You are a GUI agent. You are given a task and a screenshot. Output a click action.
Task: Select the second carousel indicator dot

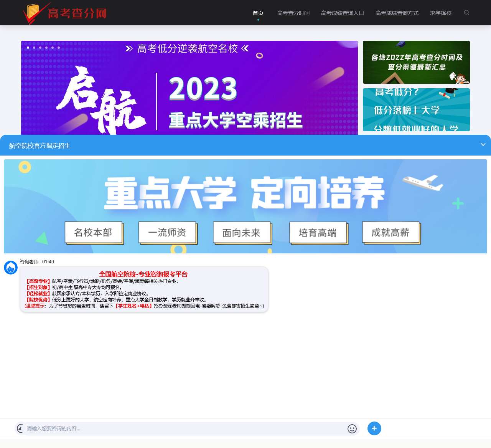tap(34, 48)
